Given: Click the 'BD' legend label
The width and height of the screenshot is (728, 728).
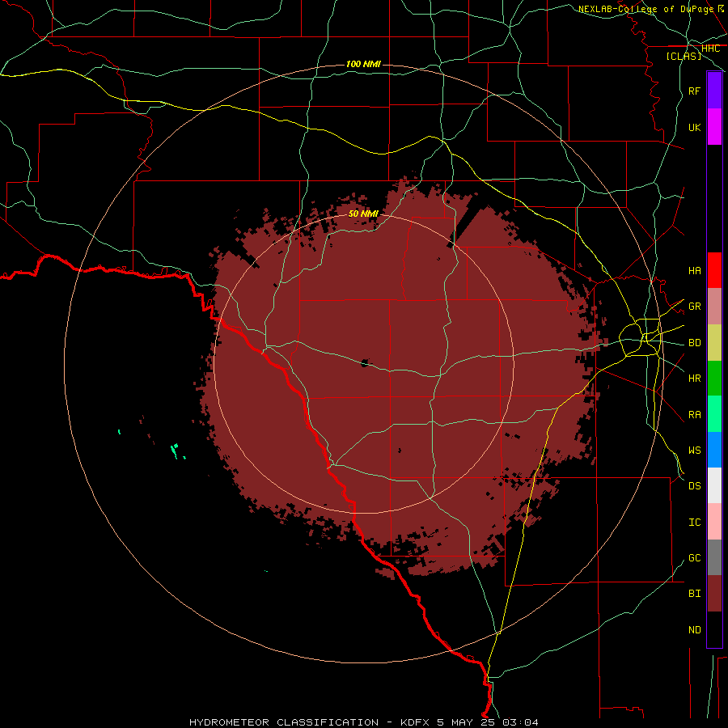Looking at the screenshot, I should [x=694, y=343].
